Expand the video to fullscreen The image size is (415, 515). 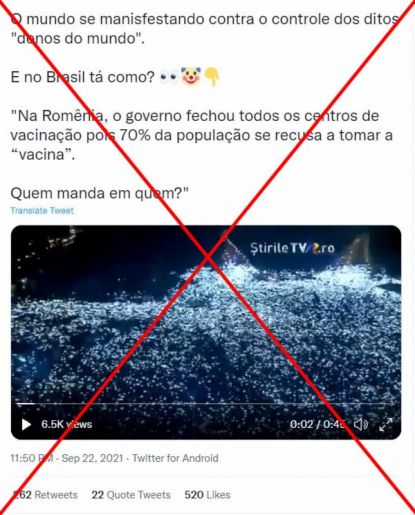click(386, 424)
